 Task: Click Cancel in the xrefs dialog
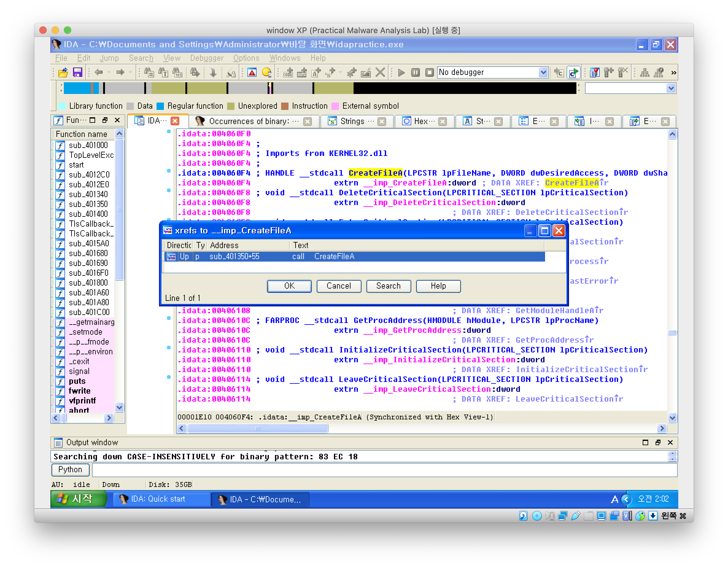coord(339,286)
